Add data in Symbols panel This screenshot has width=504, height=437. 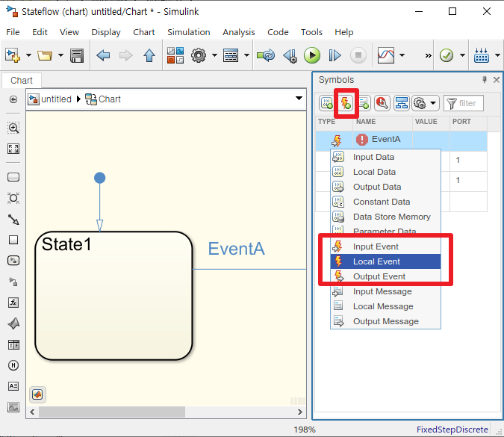pos(327,103)
